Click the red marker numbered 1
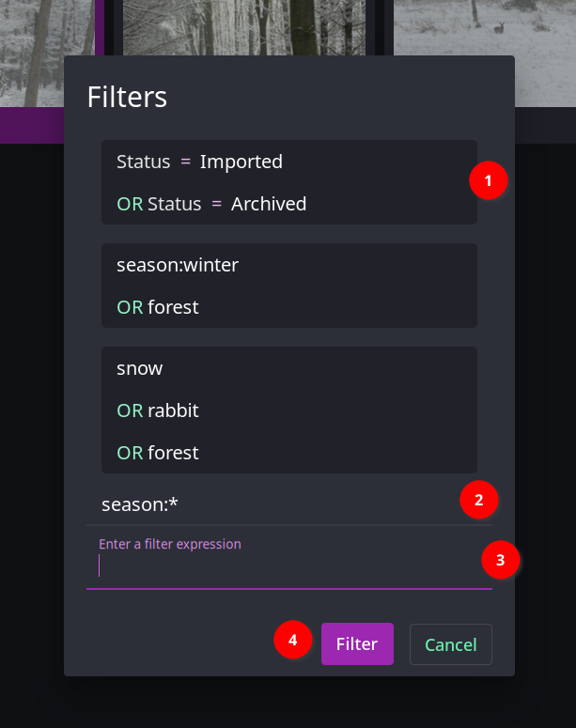This screenshot has height=728, width=576. 489,180
